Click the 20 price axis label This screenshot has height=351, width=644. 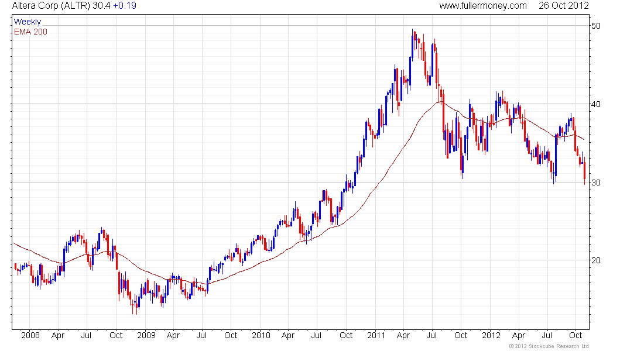coord(595,260)
